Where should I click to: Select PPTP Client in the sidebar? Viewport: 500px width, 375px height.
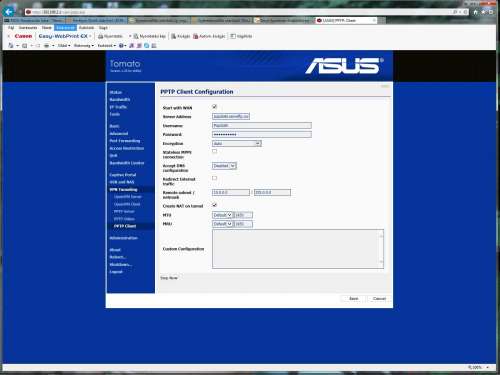[x=125, y=226]
